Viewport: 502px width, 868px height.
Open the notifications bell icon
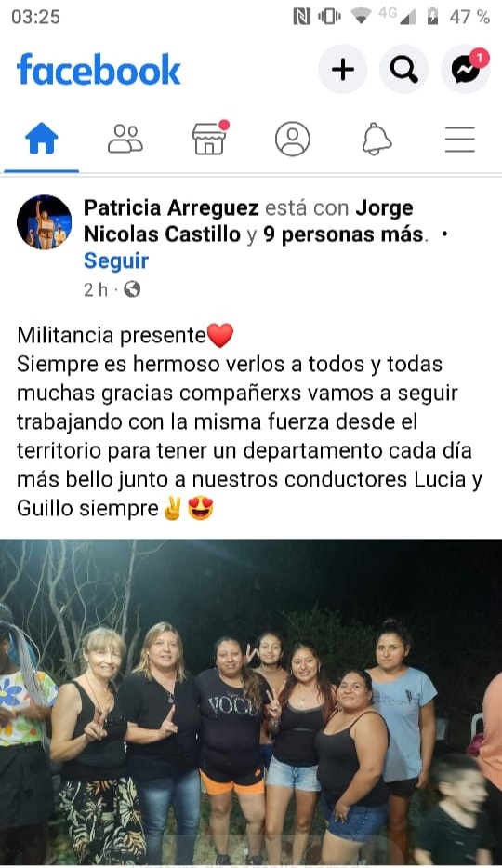click(x=376, y=139)
